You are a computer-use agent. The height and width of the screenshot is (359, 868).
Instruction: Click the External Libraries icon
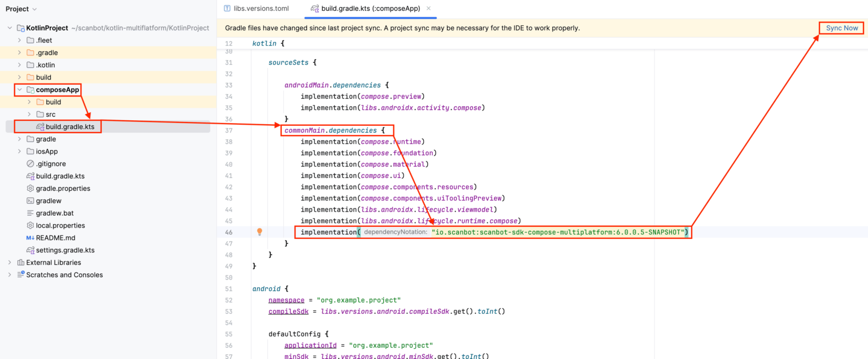[21, 262]
